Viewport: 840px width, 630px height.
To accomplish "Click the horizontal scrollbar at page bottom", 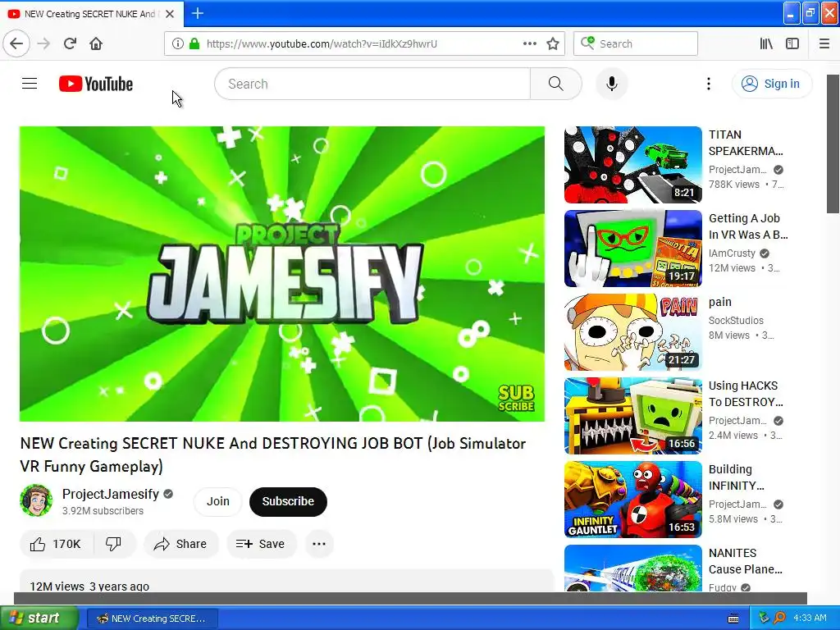I will tap(410, 598).
